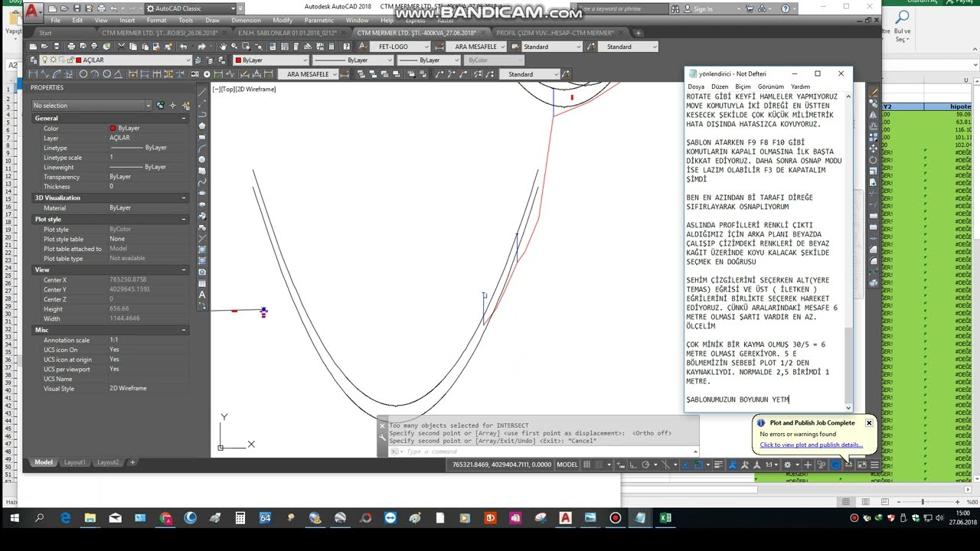Click the Linear dimension icon
The image size is (980, 551).
click(33, 74)
